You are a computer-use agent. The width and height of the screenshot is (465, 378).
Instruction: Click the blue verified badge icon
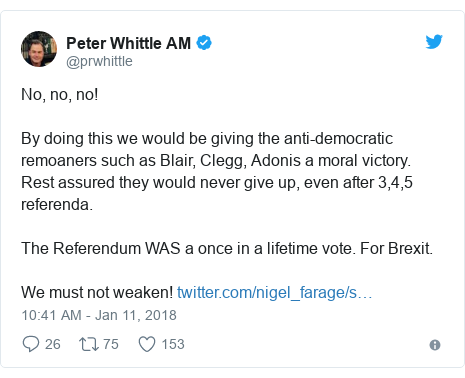(x=204, y=43)
